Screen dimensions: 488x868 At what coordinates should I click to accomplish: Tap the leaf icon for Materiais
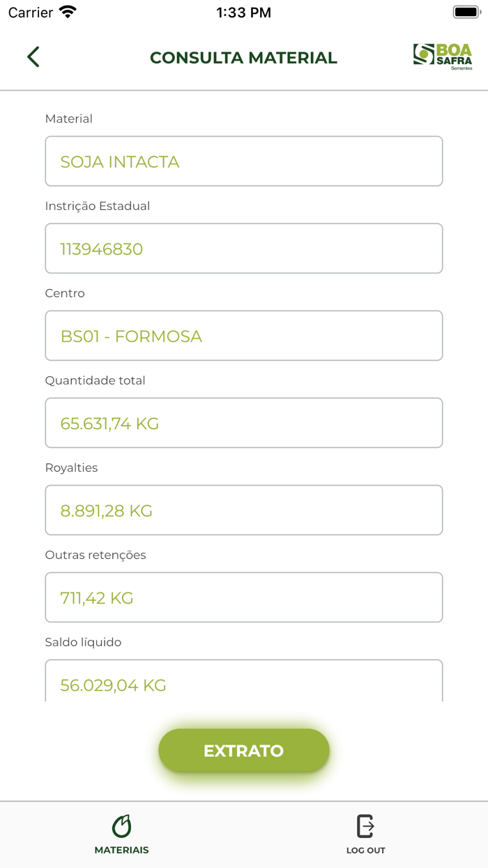(x=121, y=826)
